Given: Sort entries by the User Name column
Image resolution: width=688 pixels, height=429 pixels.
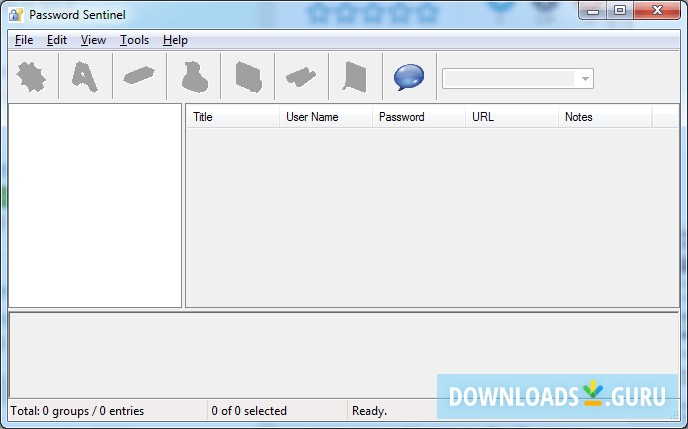Looking at the screenshot, I should tap(326, 117).
